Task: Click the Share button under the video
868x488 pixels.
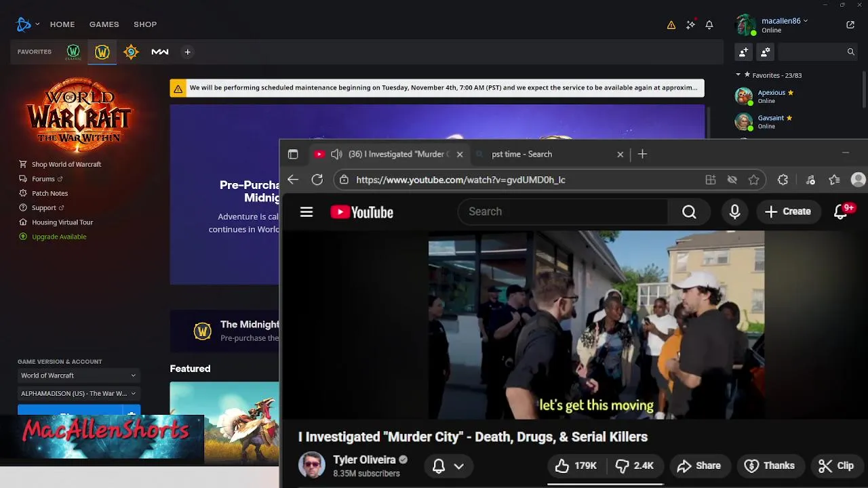Action: [699, 466]
